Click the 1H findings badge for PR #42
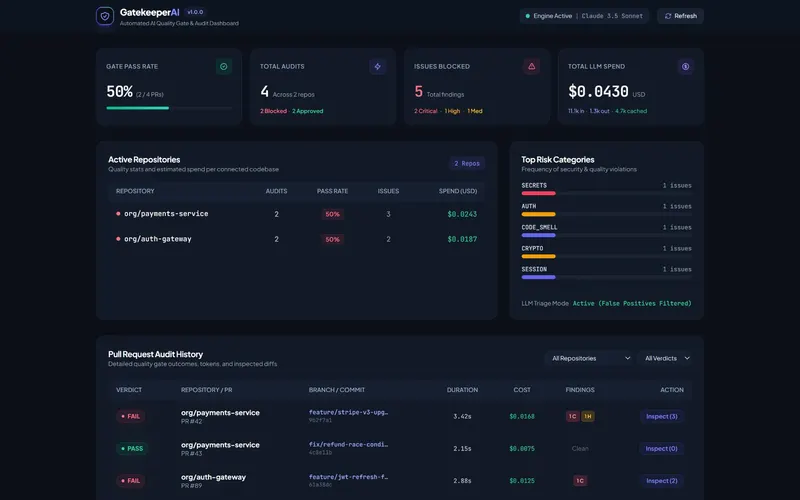Viewport: 800px width, 500px height. (588, 416)
